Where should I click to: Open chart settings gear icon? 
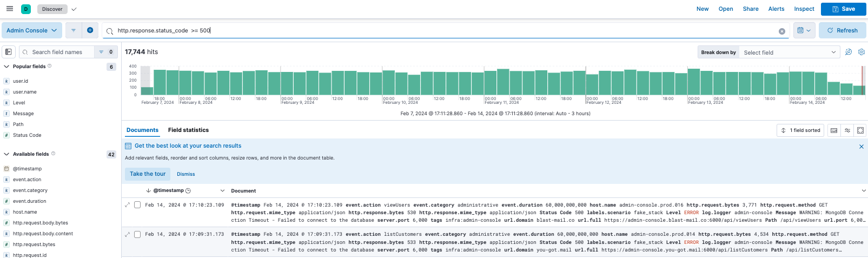862,52
